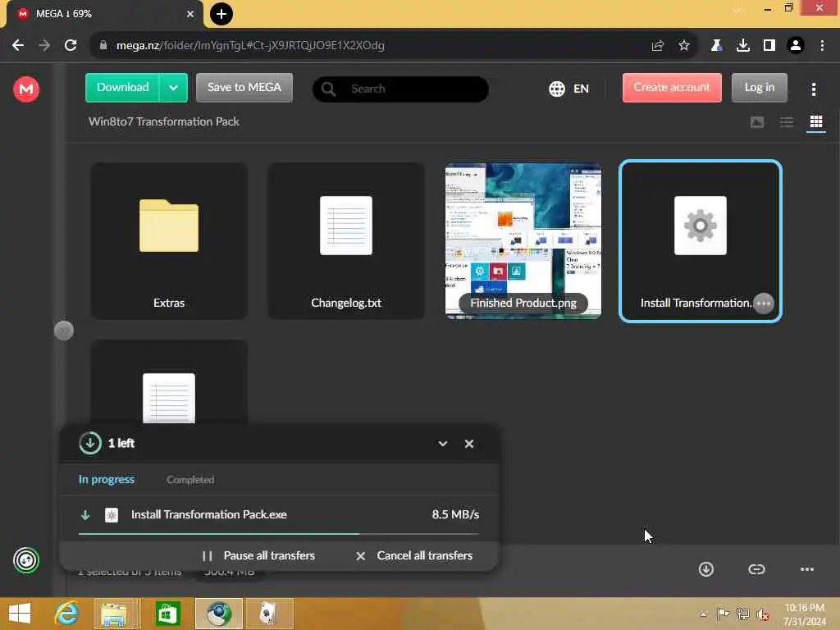This screenshot has width=840, height=630.
Task: Open the bottom bar more options dots
Action: (807, 569)
